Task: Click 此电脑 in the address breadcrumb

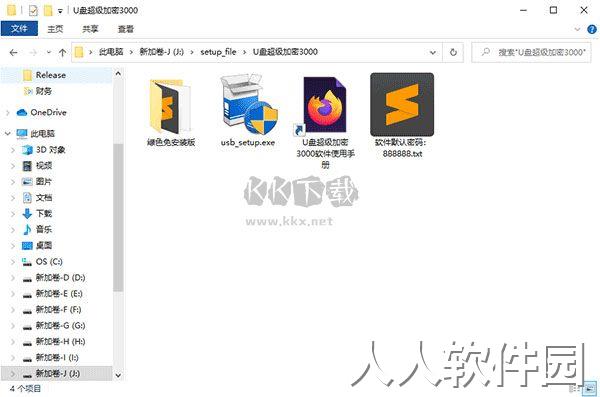Action: pyautogui.click(x=111, y=52)
